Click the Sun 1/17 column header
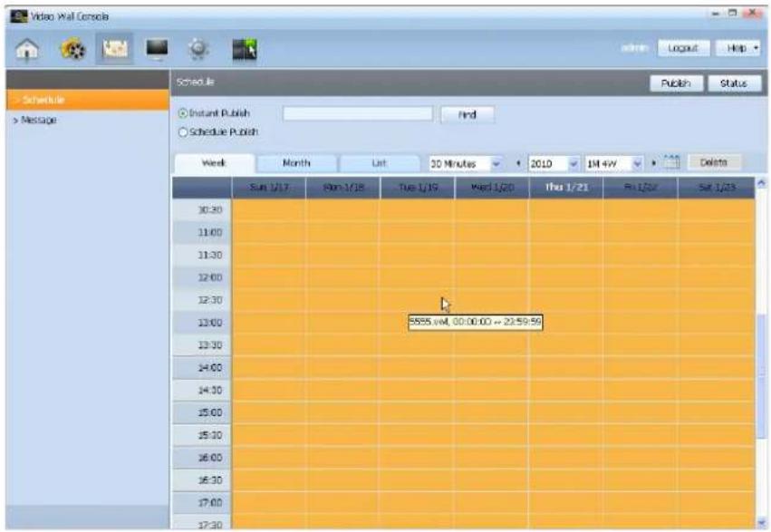This screenshot has height=532, width=771. [269, 188]
